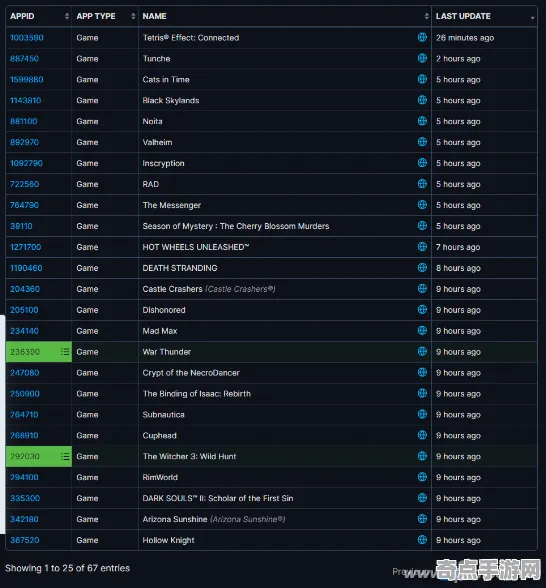The width and height of the screenshot is (546, 588).
Task: Click the globe icon in Noita row
Action: point(422,121)
